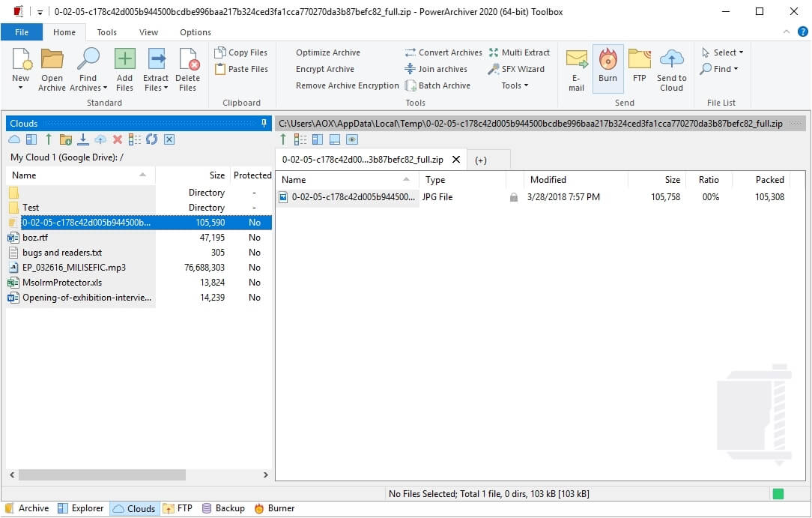Switch to the Options ribbon tab
812x518 pixels.
point(196,32)
